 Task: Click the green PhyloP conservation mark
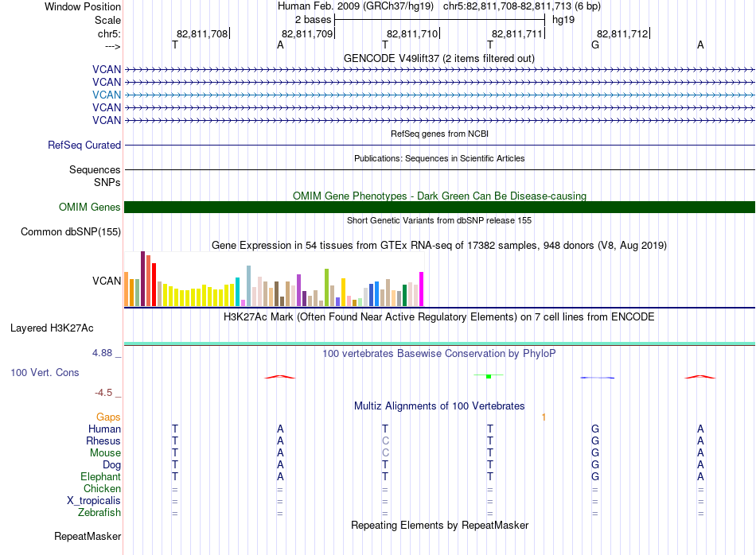(489, 376)
